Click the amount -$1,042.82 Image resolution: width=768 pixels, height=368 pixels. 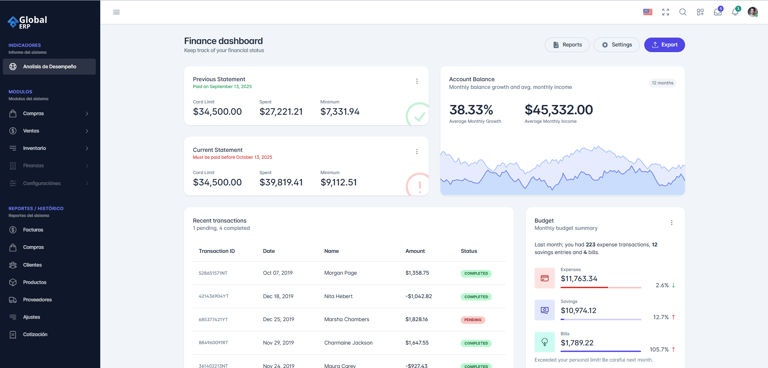pos(418,296)
